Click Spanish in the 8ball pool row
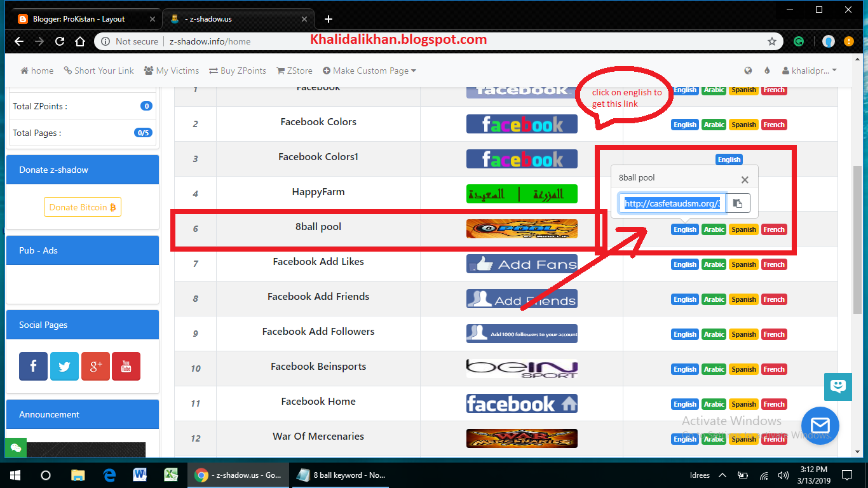 tap(743, 229)
